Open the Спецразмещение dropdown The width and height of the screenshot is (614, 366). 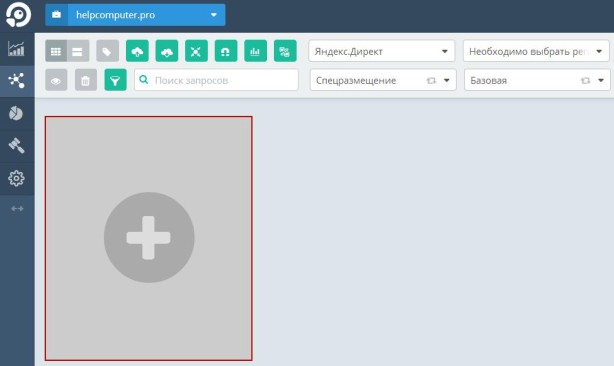pyautogui.click(x=383, y=80)
